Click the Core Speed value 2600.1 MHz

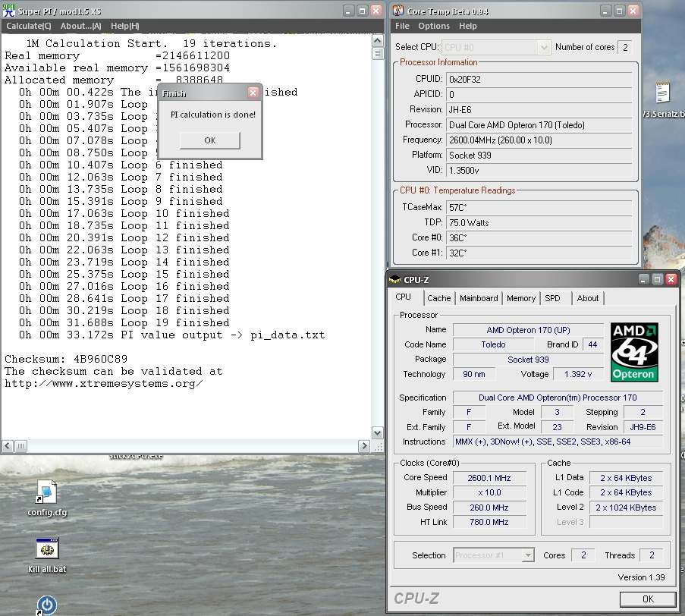(x=489, y=478)
